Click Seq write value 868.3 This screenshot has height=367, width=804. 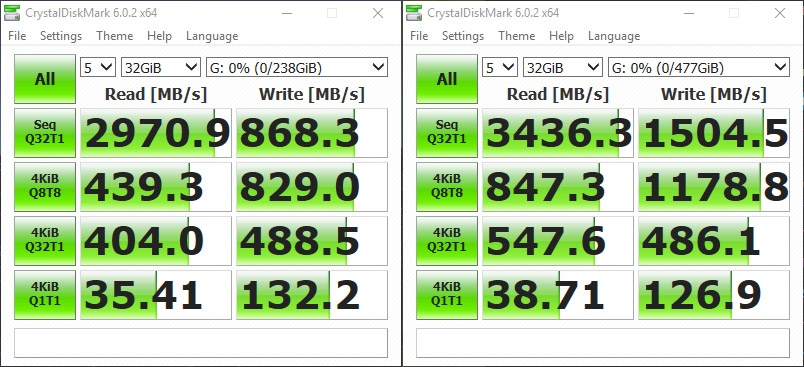click(312, 133)
